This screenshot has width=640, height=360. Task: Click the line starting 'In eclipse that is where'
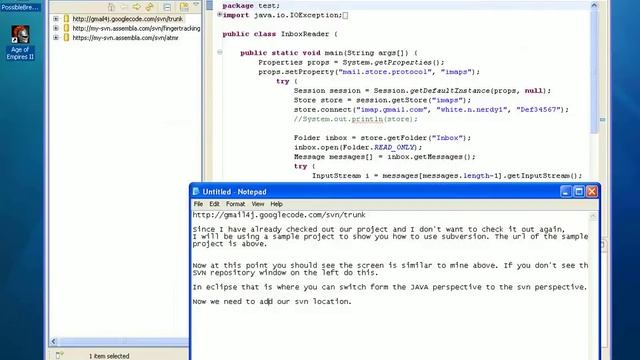click(390, 287)
